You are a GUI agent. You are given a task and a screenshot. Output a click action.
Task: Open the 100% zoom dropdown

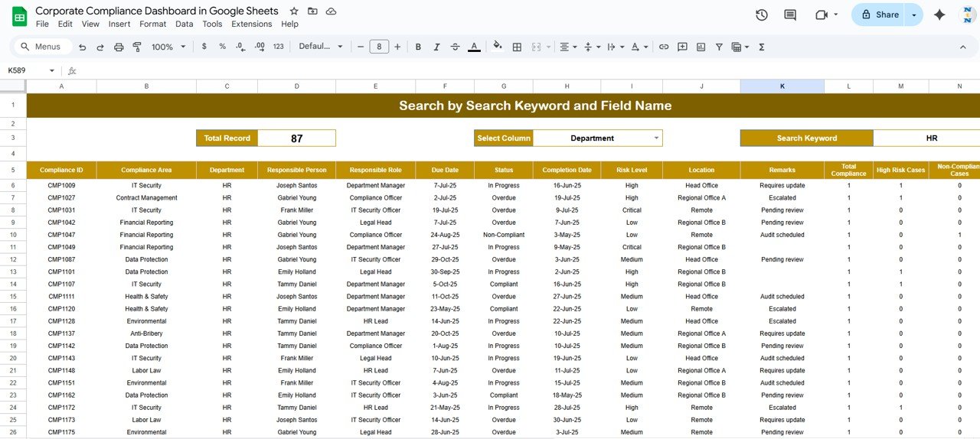(168, 47)
